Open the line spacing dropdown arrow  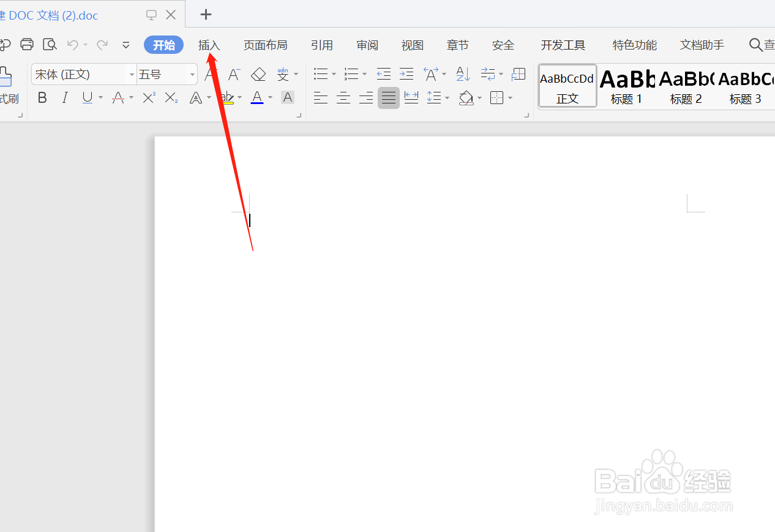tap(447, 97)
